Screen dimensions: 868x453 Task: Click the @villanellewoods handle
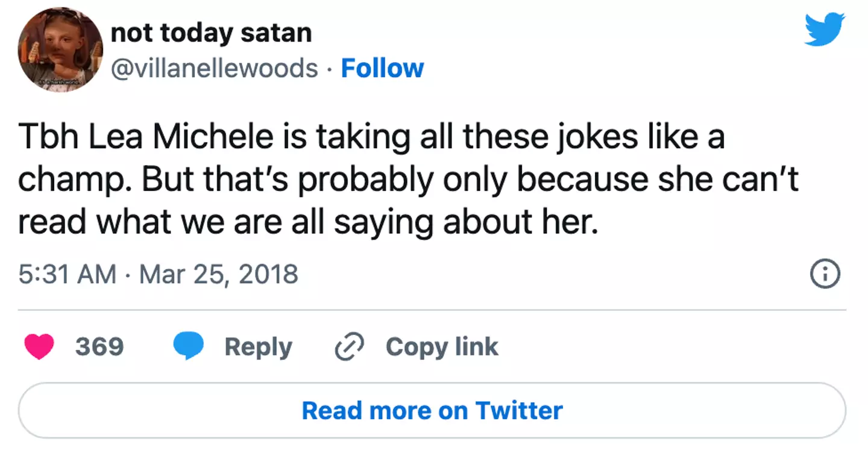click(215, 68)
